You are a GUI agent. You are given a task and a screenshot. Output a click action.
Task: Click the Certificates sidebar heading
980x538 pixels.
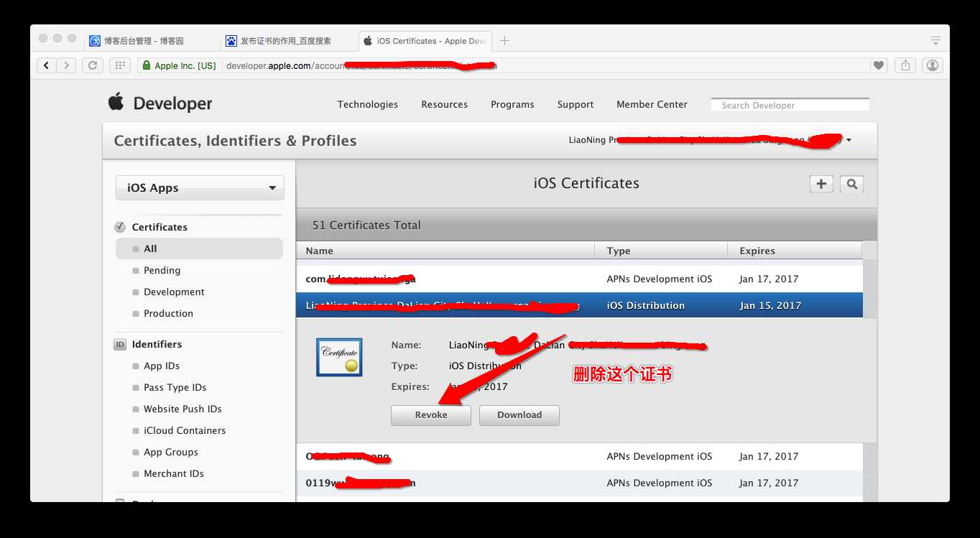[160, 227]
